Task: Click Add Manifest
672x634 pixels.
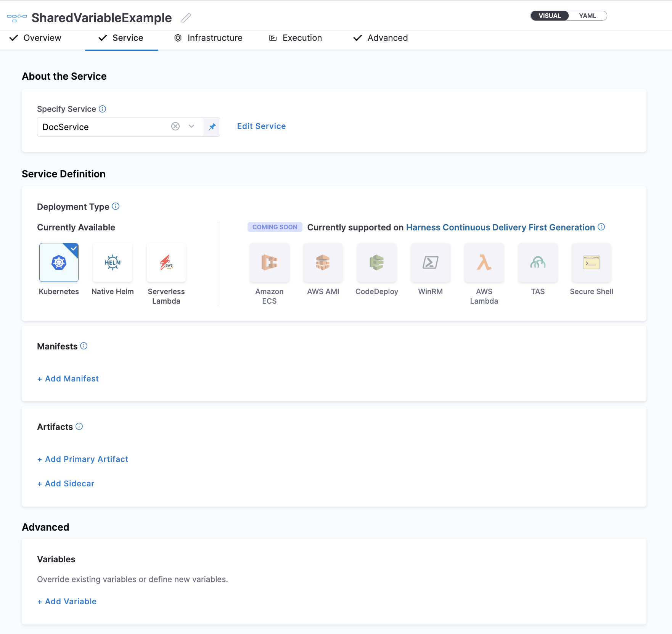Action: (x=68, y=379)
